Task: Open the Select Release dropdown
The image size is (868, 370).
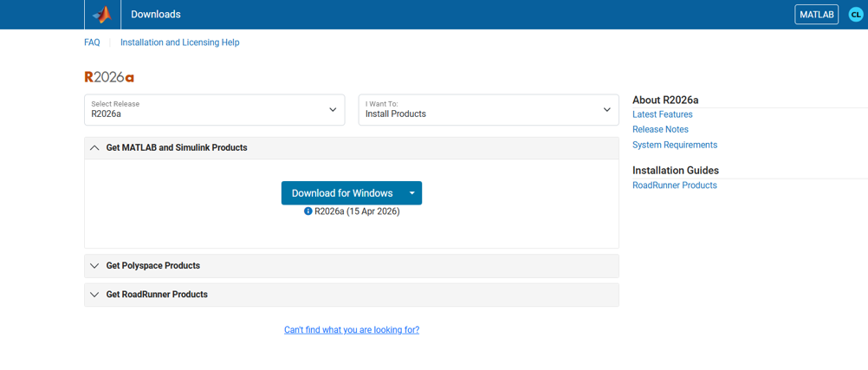Action: click(215, 110)
